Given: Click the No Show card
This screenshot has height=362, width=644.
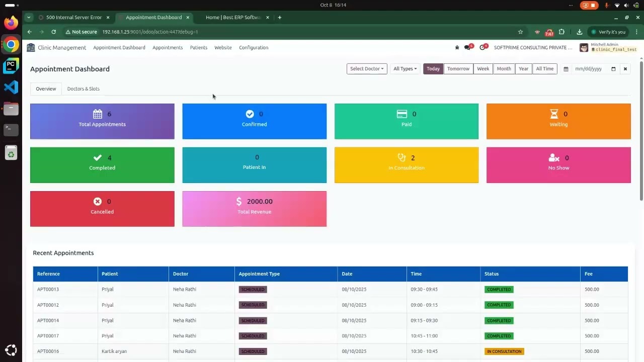Looking at the screenshot, I should click(558, 165).
